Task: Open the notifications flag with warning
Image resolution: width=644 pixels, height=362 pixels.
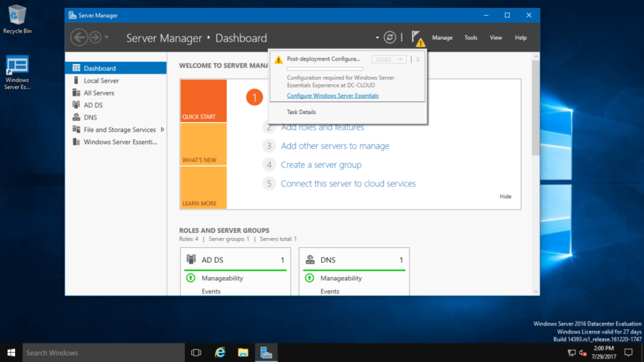Action: pos(418,38)
